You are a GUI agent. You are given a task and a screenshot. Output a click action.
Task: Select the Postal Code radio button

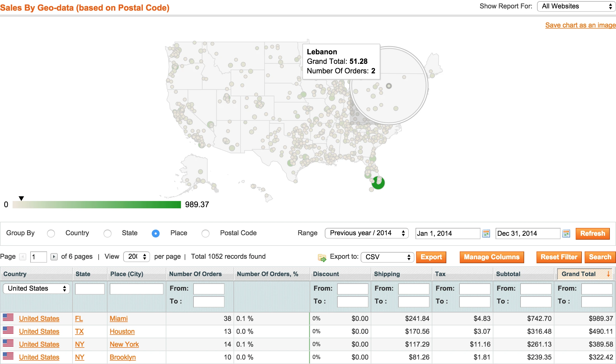(x=206, y=233)
